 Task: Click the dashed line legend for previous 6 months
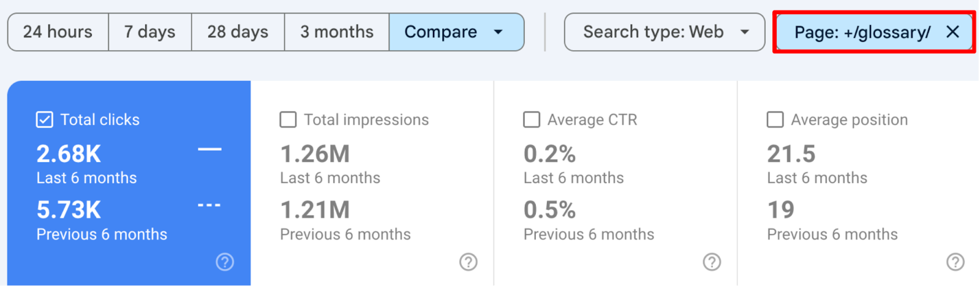click(x=209, y=205)
